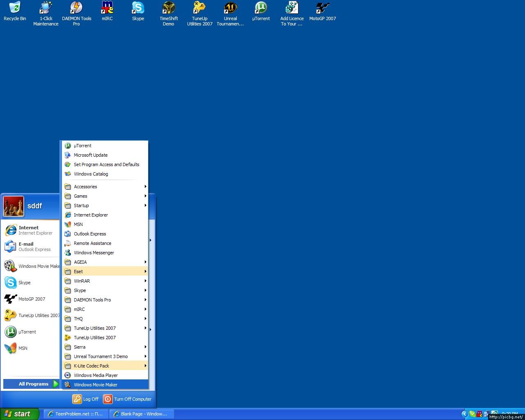525x420 pixels.
Task: Open Remote Assistance in All Programs
Action: pos(105,243)
